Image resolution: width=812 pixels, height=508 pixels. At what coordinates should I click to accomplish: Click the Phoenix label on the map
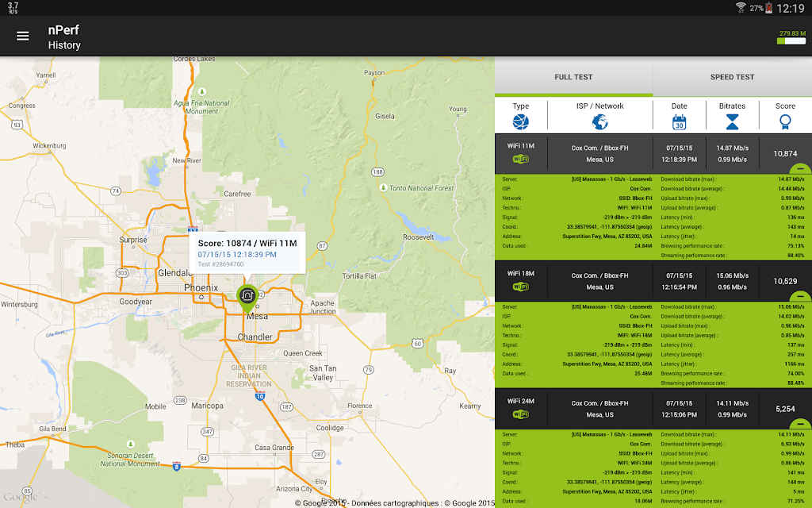[x=201, y=287]
